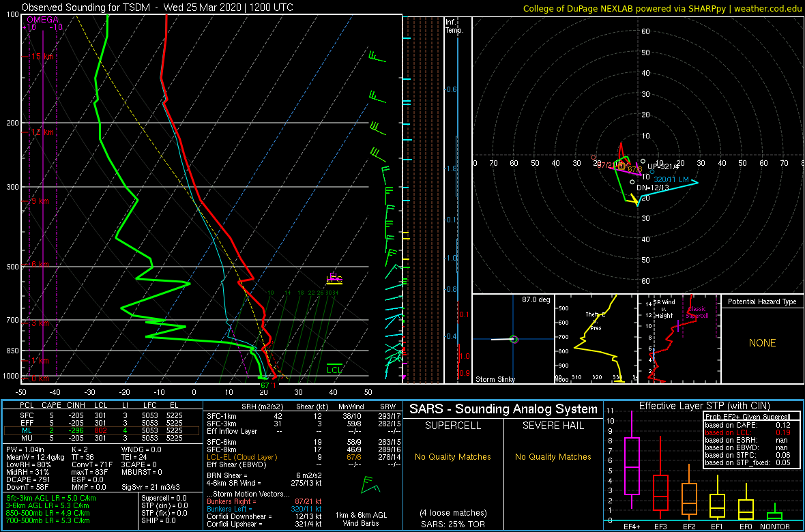Click the 1km & 6km wind barb icon

coord(370,485)
